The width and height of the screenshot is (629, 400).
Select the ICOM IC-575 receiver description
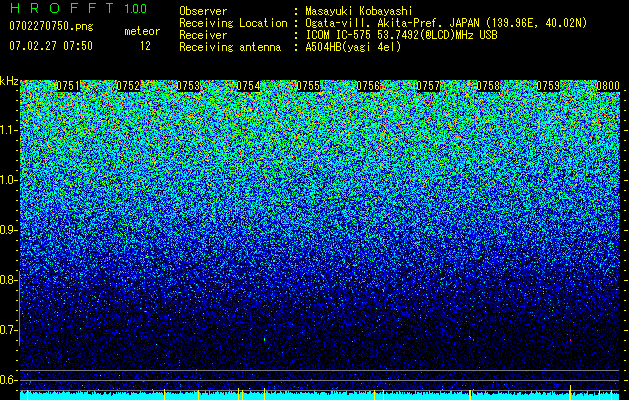click(401, 35)
